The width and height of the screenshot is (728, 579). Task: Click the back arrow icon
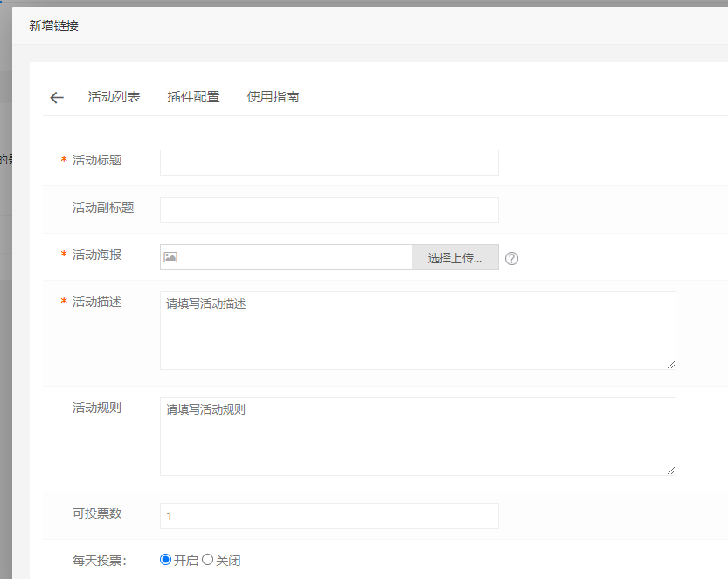coord(57,98)
